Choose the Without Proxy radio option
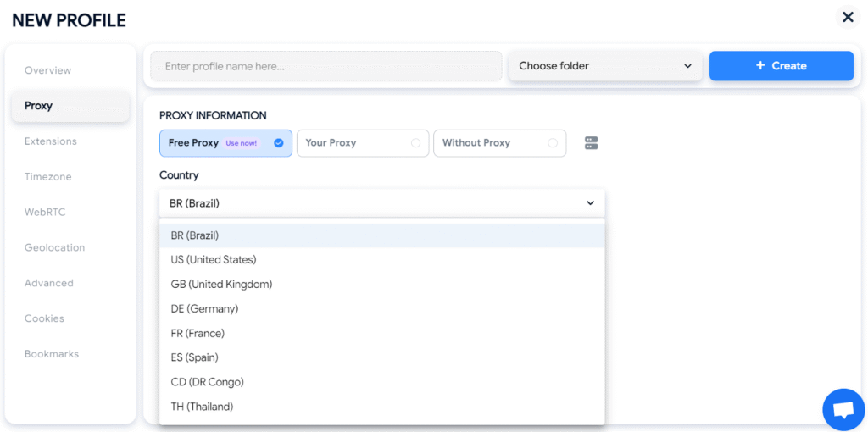The width and height of the screenshot is (868, 432). [x=499, y=143]
